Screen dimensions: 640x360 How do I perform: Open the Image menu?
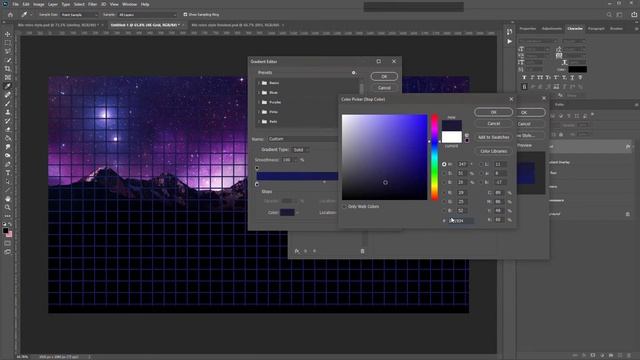click(38, 4)
